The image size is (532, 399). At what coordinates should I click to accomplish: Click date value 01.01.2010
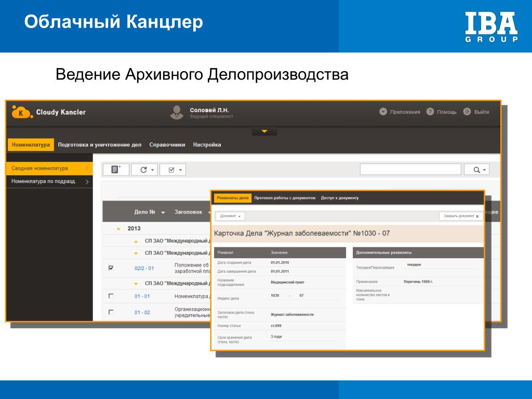click(280, 262)
